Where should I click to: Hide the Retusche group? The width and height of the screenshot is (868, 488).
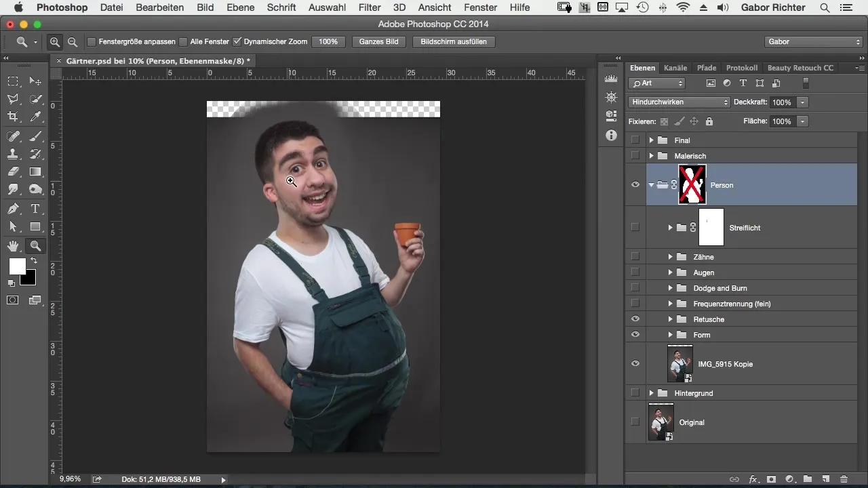(635, 319)
